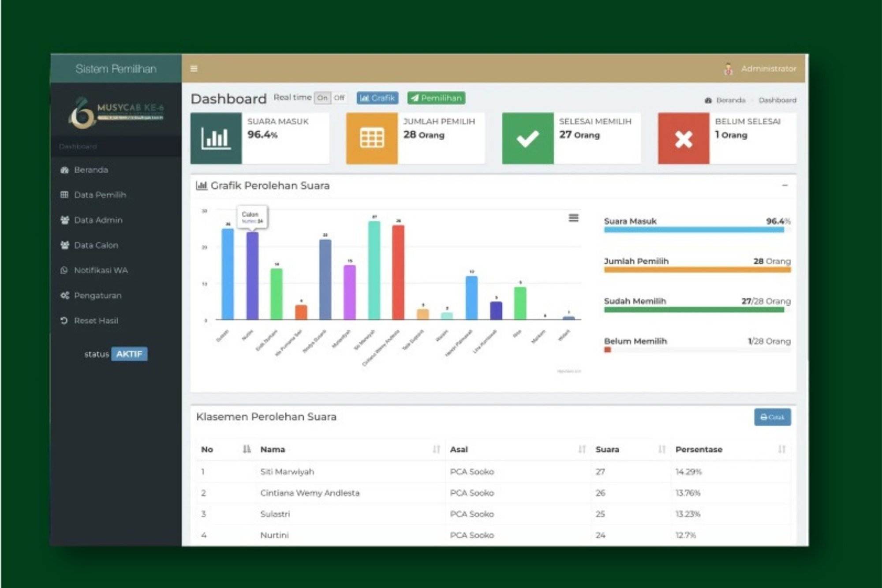Click the Belum Selesai cross icon

coord(684,139)
